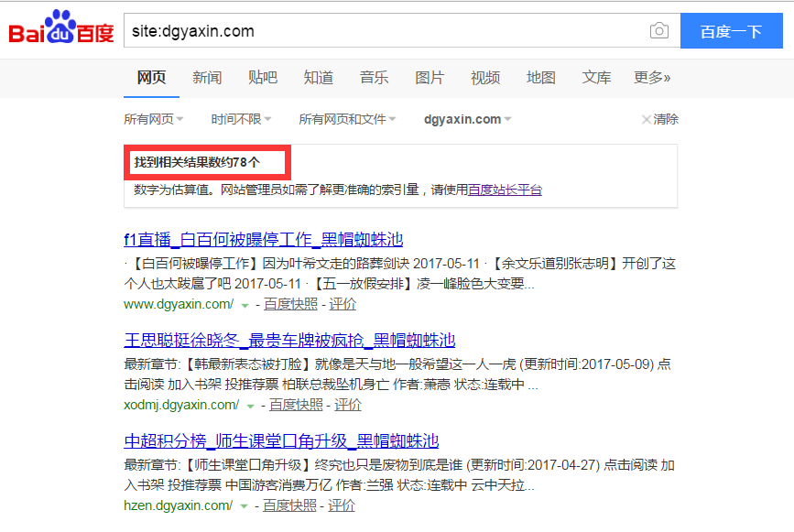Open result f1直播_白百何被曝停工作
Viewport: 794px width, 532px height.
(264, 239)
